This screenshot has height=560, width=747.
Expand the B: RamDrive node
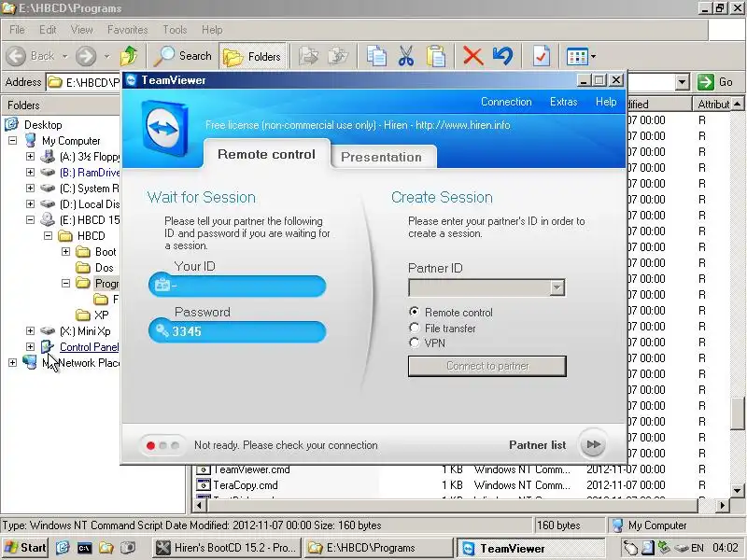30,172
